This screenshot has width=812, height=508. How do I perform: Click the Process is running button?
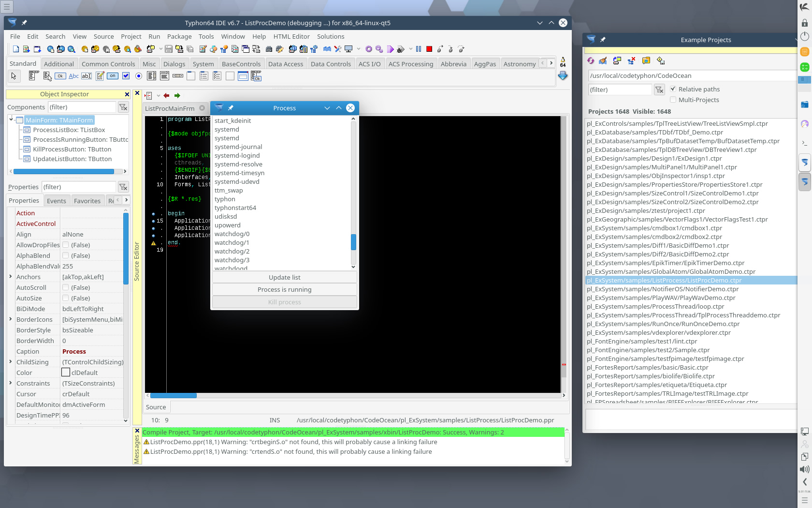point(285,289)
